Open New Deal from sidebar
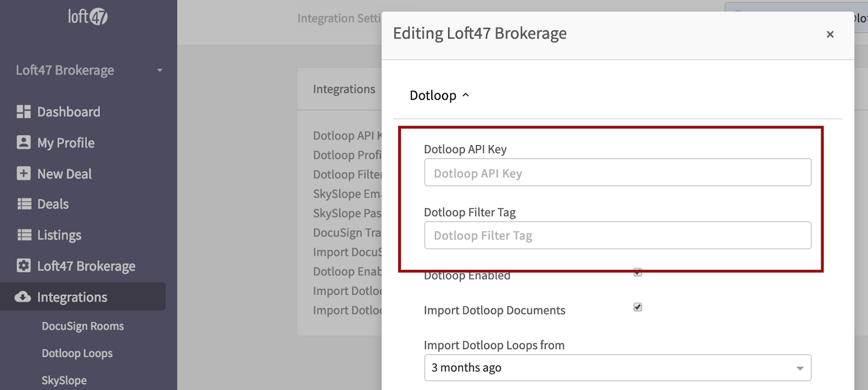868x390 pixels. pos(65,174)
